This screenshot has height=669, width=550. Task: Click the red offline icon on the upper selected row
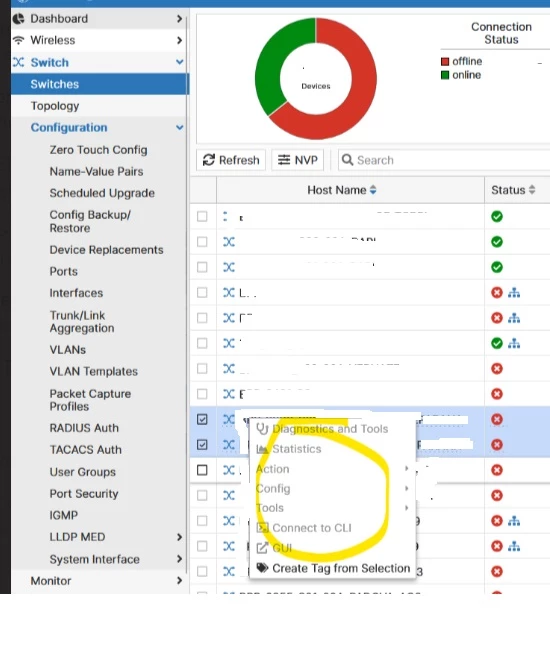click(x=497, y=419)
